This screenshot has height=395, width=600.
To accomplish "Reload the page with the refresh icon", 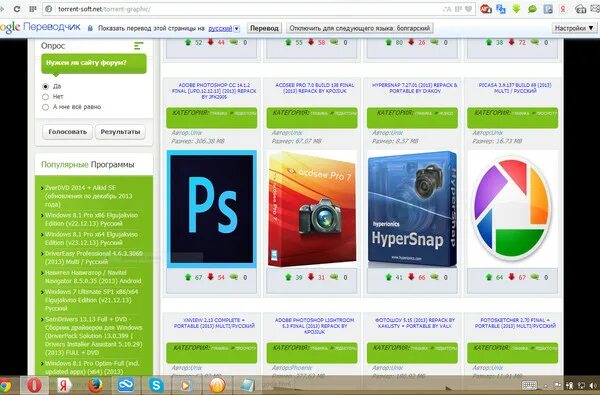I will tap(17, 9).
